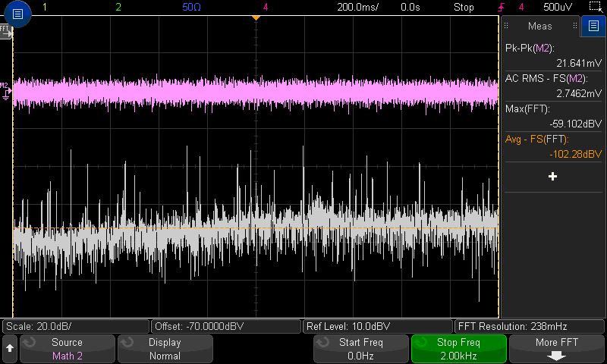Select the Stop Freq 2.00kHz softkey
This screenshot has width=607, height=364.
[x=459, y=349]
